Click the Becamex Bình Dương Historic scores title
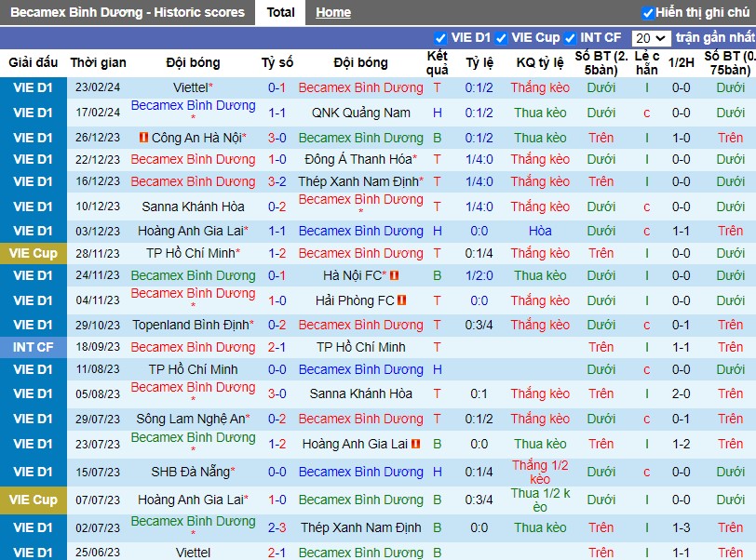Image resolution: width=756 pixels, height=560 pixels. (x=128, y=12)
